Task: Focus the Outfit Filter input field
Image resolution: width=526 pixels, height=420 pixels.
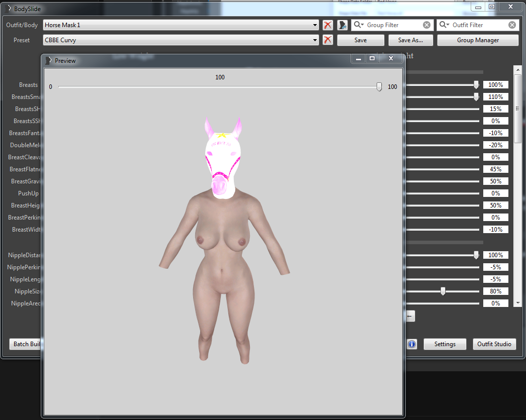Action: coord(479,25)
